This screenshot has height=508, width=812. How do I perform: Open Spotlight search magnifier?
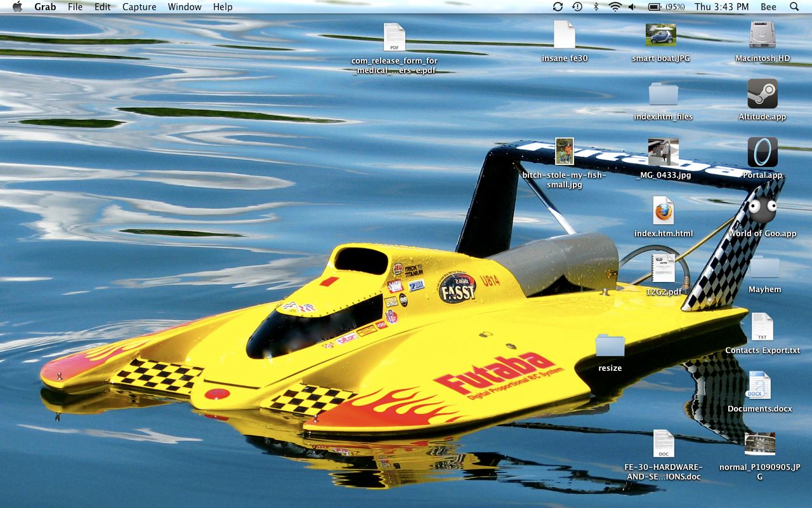tap(794, 7)
